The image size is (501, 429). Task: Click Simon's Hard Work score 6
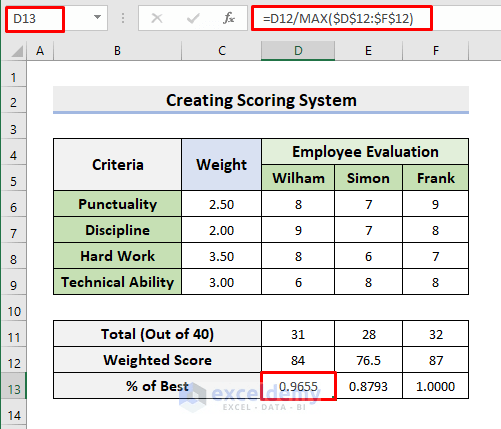coord(368,256)
